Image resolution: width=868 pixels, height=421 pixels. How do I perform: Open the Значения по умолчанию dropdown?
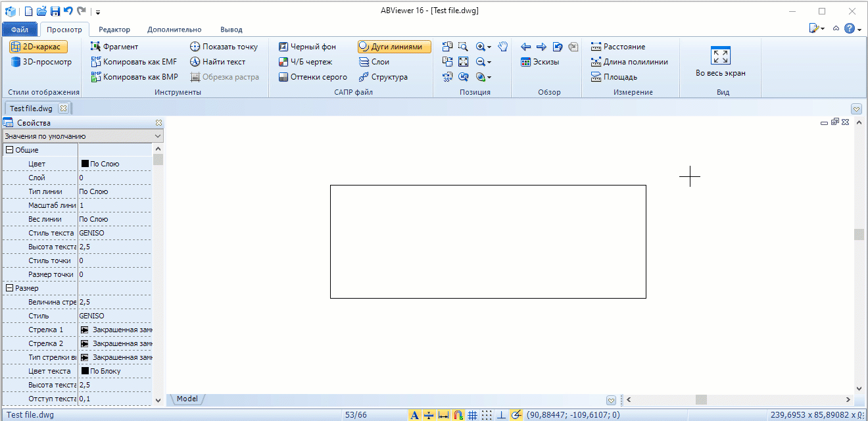point(82,136)
